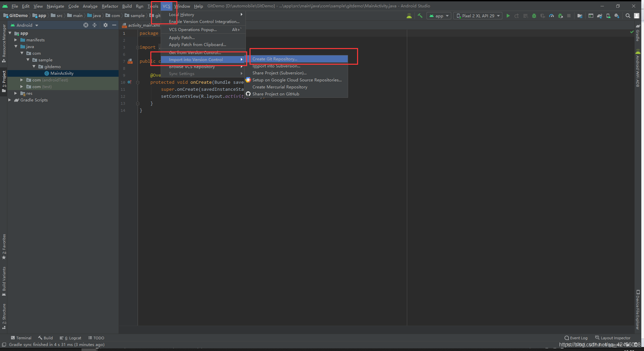Image resolution: width=644 pixels, height=351 pixels.
Task: Toggle the Device File Explorer panel
Action: [638, 310]
